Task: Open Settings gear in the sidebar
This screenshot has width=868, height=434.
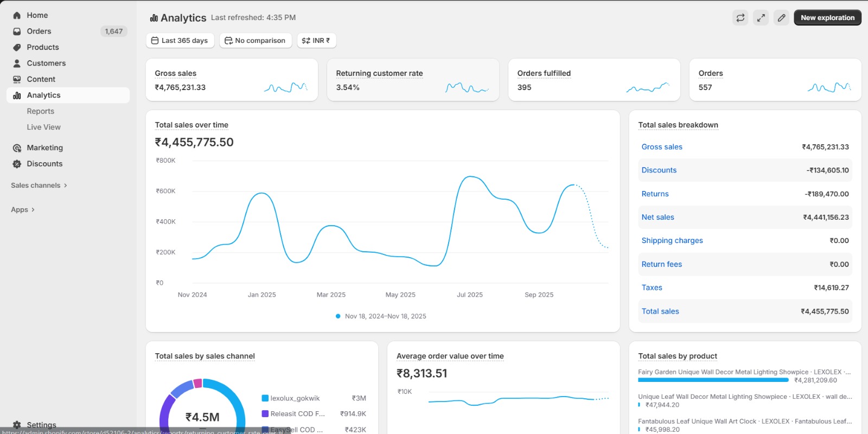Action: tap(17, 425)
